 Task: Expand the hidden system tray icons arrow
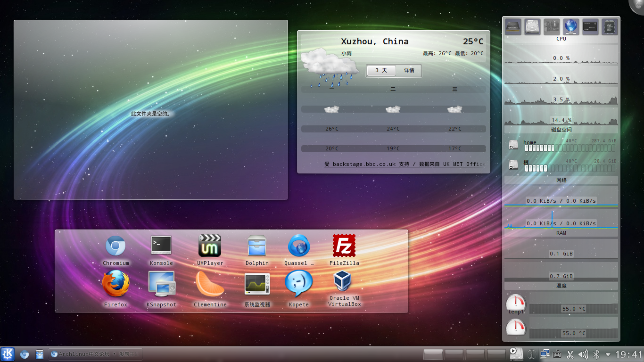tap(608, 354)
